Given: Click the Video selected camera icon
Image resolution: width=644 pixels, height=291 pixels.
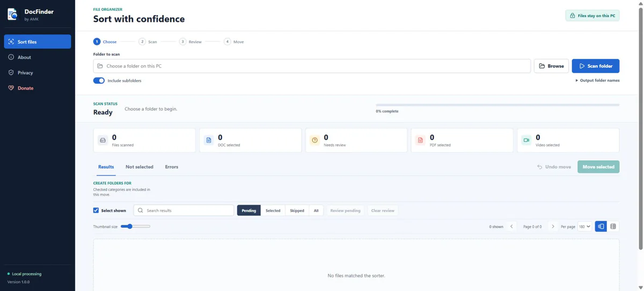Looking at the screenshot, I should [x=526, y=140].
